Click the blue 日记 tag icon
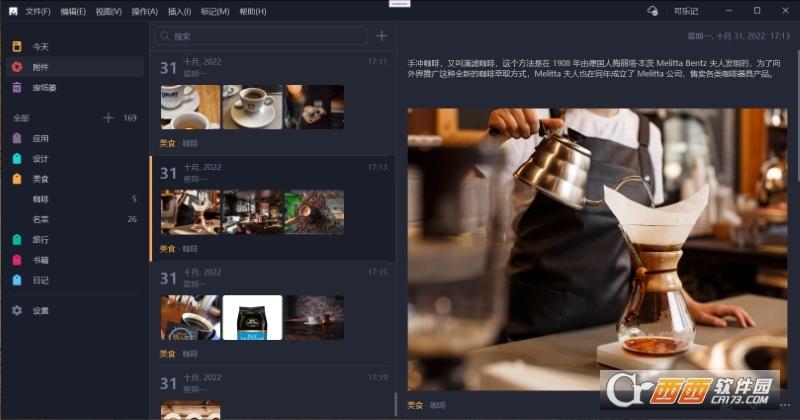Image resolution: width=800 pixels, height=420 pixels. 17,280
